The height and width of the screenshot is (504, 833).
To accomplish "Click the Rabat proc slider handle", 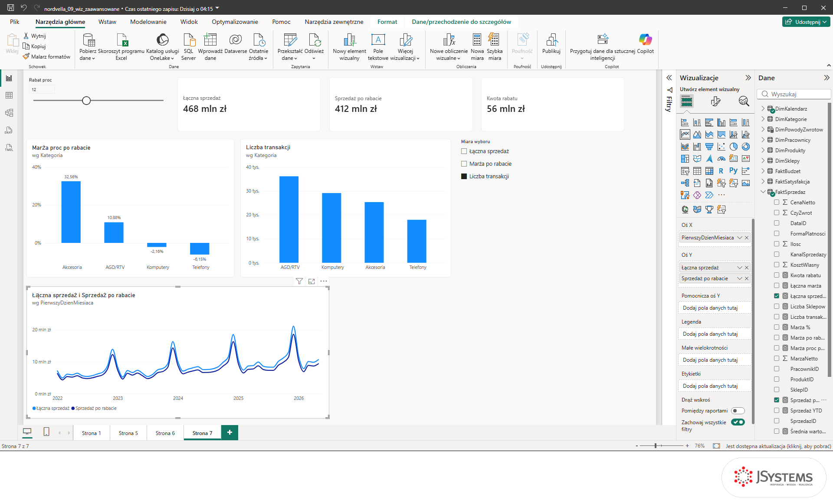I will tap(86, 101).
